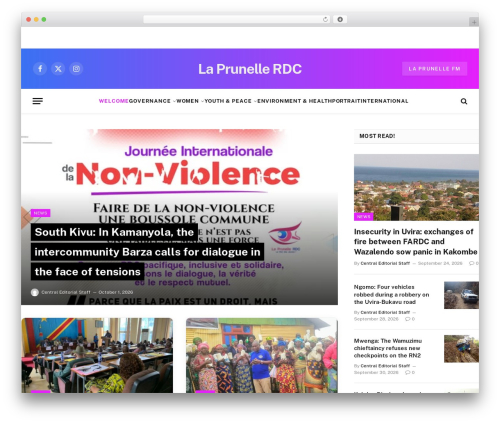Open the South Kivu Kamanyola Barza headline

[x=147, y=252]
